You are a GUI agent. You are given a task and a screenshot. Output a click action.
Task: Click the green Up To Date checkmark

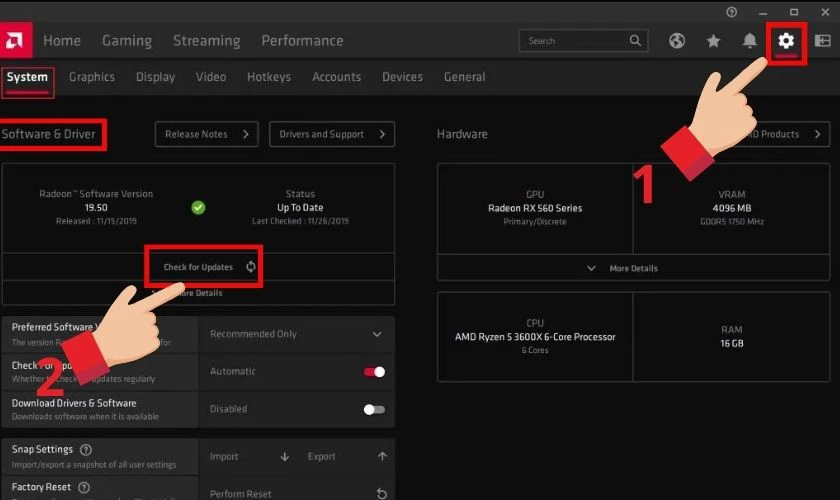point(198,207)
